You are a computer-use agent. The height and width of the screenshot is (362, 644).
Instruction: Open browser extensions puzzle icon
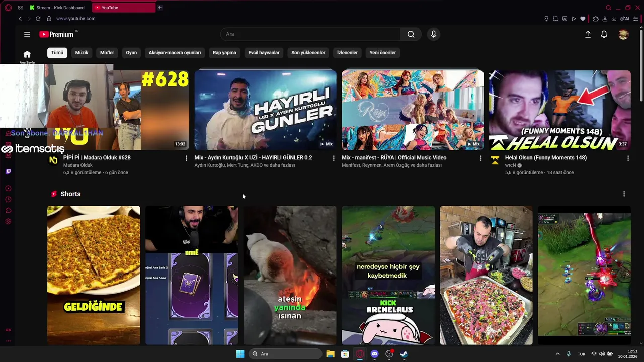(596, 19)
